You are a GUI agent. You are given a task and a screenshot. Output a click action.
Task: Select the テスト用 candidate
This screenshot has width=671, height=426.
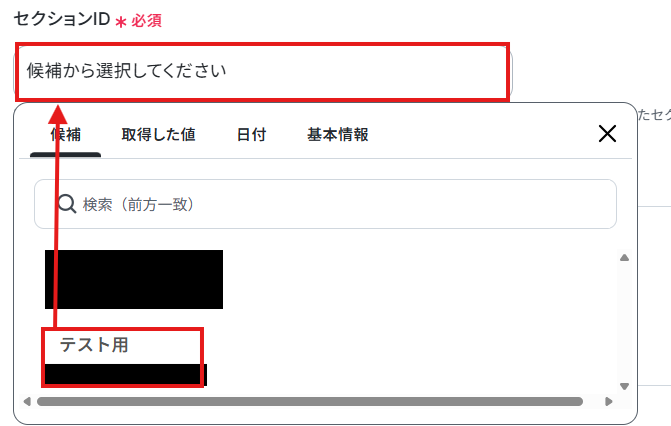pyautogui.click(x=94, y=345)
